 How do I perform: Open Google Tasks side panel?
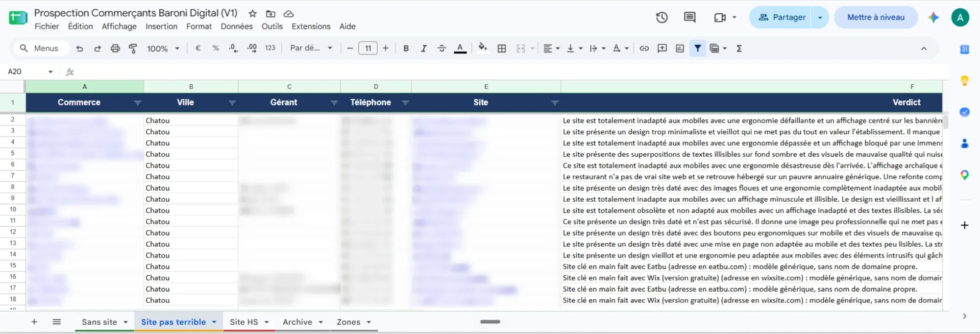[x=964, y=112]
